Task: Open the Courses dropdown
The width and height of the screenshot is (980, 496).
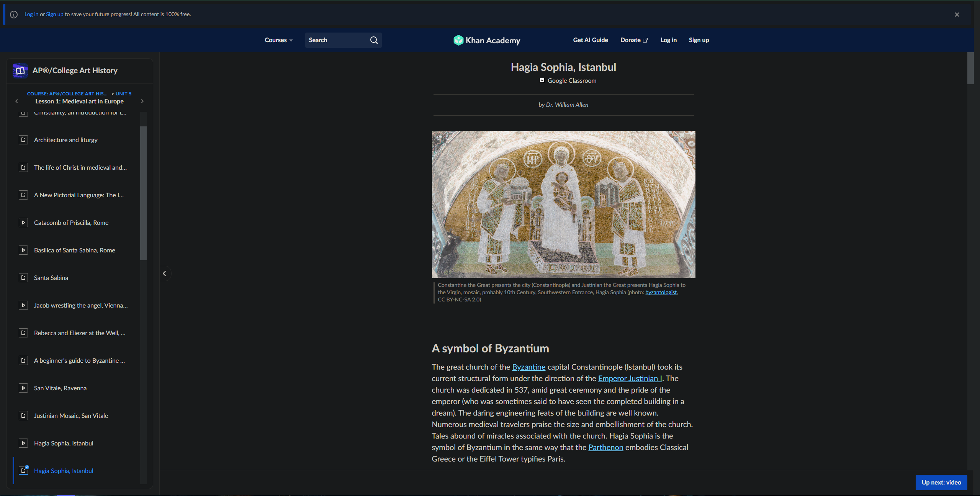Action: pos(278,40)
